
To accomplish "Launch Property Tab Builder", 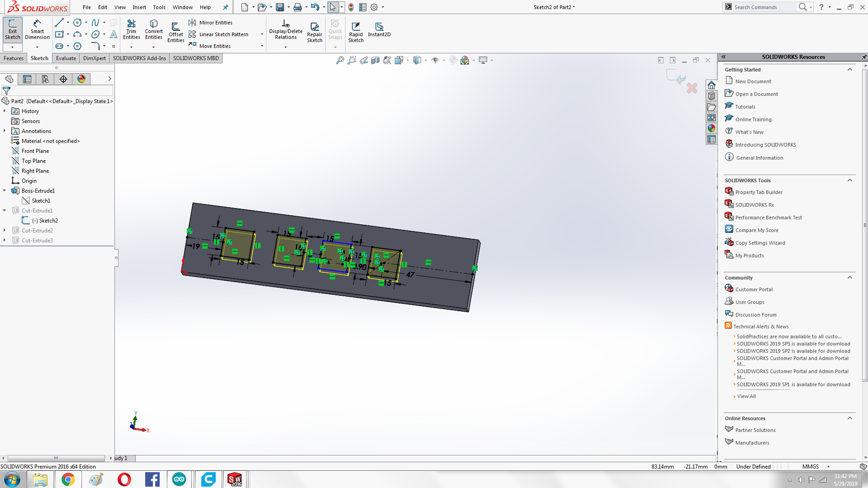I will click(759, 192).
